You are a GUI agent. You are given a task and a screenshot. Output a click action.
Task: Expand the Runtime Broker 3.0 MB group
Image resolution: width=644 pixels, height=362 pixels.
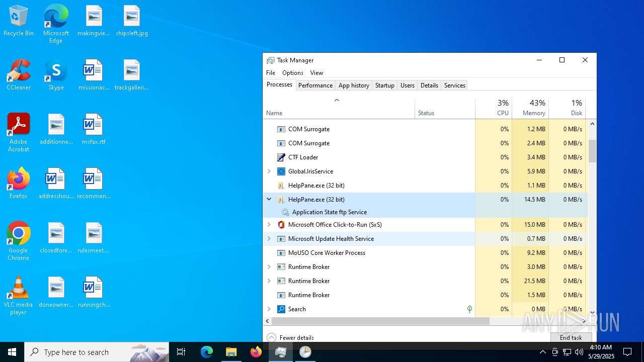coord(269,267)
